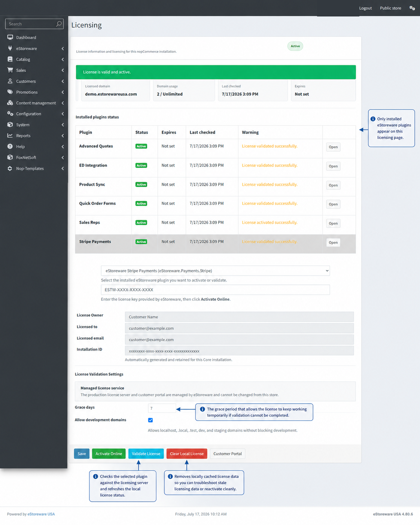Click the eStoreware USA footer link

point(41,514)
